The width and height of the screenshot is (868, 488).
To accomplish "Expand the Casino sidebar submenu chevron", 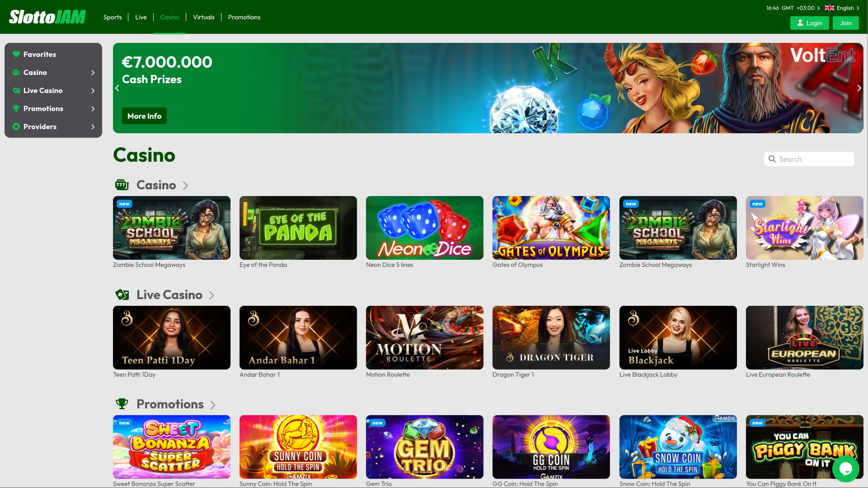I will tap(93, 73).
